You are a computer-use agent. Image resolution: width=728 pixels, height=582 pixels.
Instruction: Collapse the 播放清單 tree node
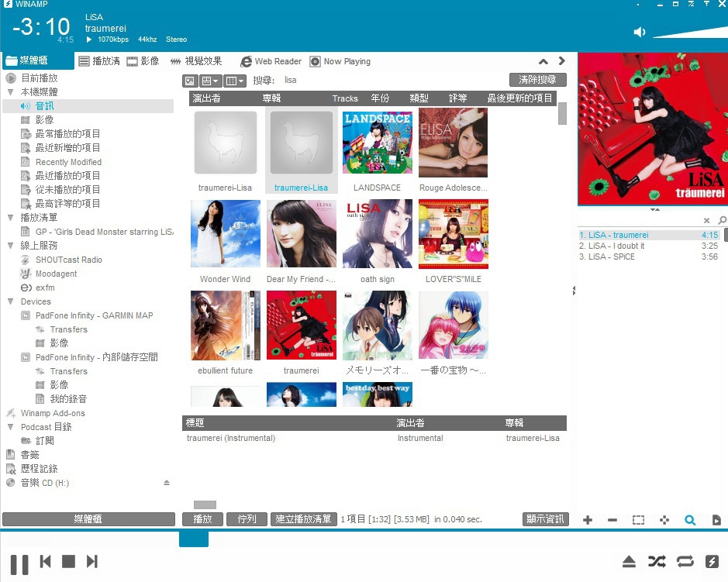tap(11, 217)
